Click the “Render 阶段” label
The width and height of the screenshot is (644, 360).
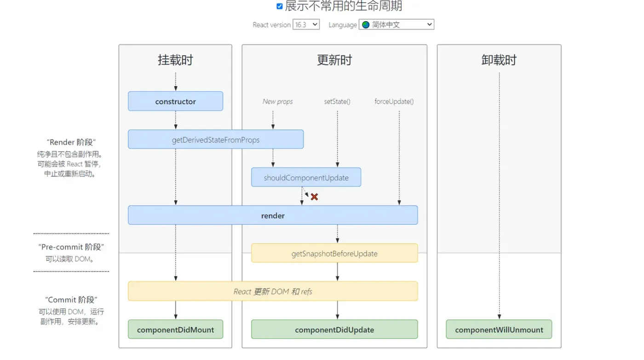pyautogui.click(x=71, y=142)
